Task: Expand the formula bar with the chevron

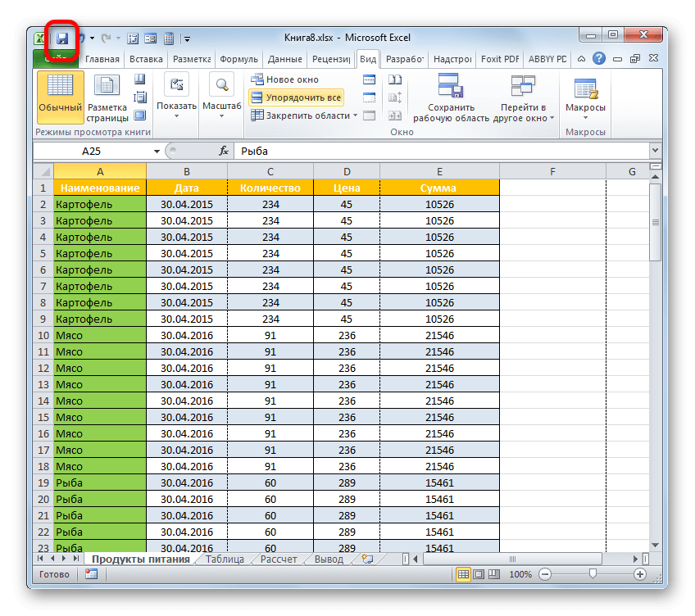Action: coord(655,151)
